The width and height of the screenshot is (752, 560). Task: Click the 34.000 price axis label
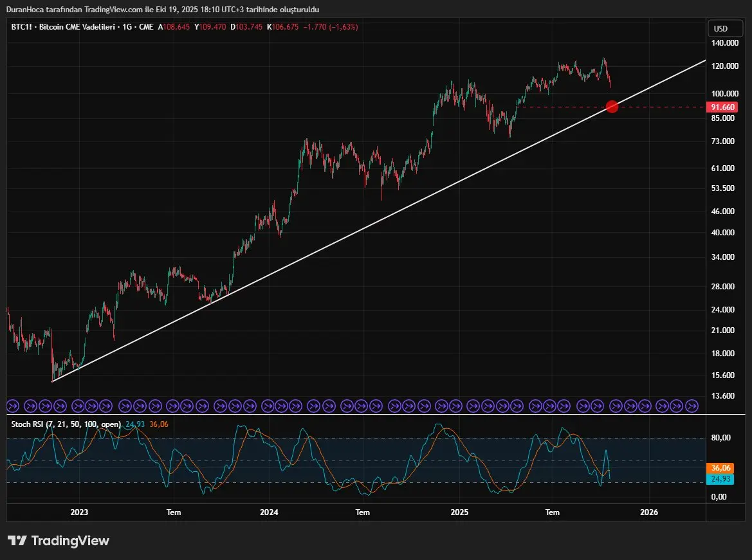tap(723, 257)
